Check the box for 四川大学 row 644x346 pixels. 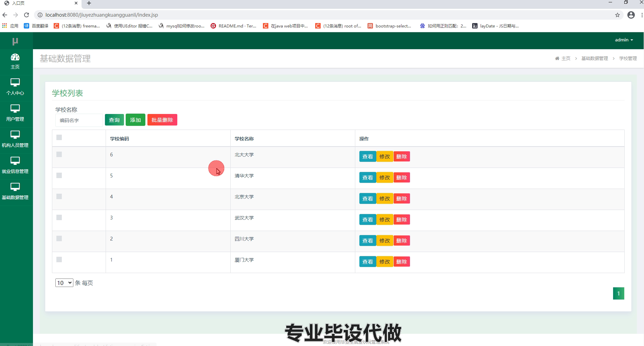[x=59, y=238]
